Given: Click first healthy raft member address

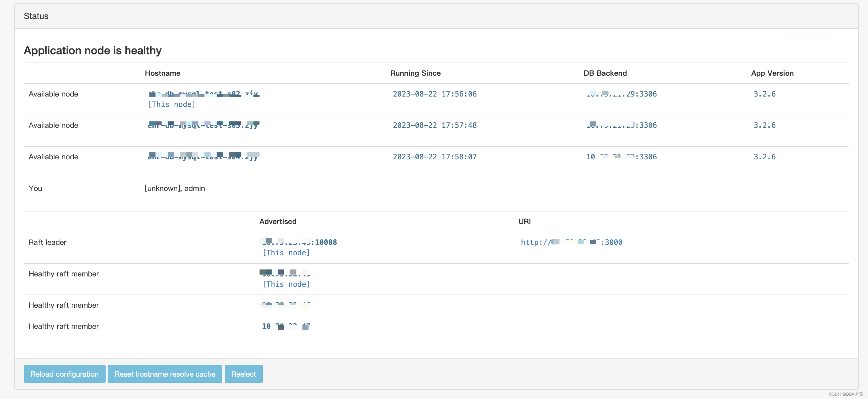Looking at the screenshot, I should coord(286,274).
